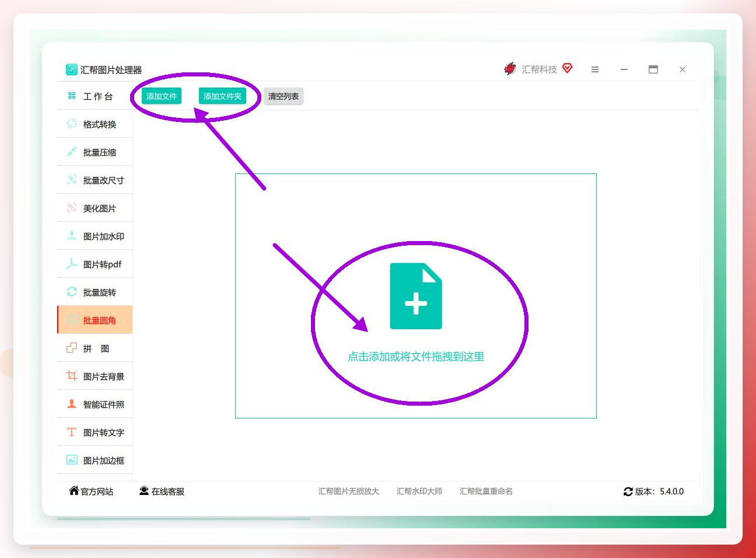The height and width of the screenshot is (558, 756).
Task: Visit the 官方网站 link
Action: (x=91, y=491)
